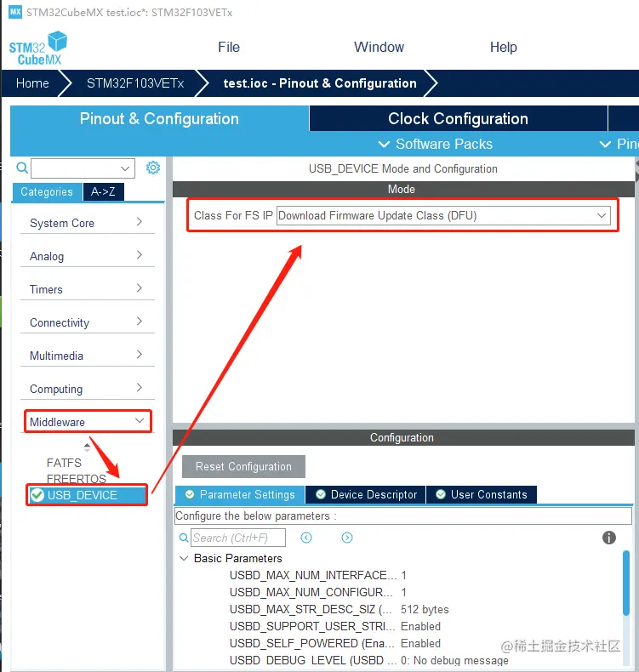
Task: Collapse the Middleware category
Action: pos(88,422)
